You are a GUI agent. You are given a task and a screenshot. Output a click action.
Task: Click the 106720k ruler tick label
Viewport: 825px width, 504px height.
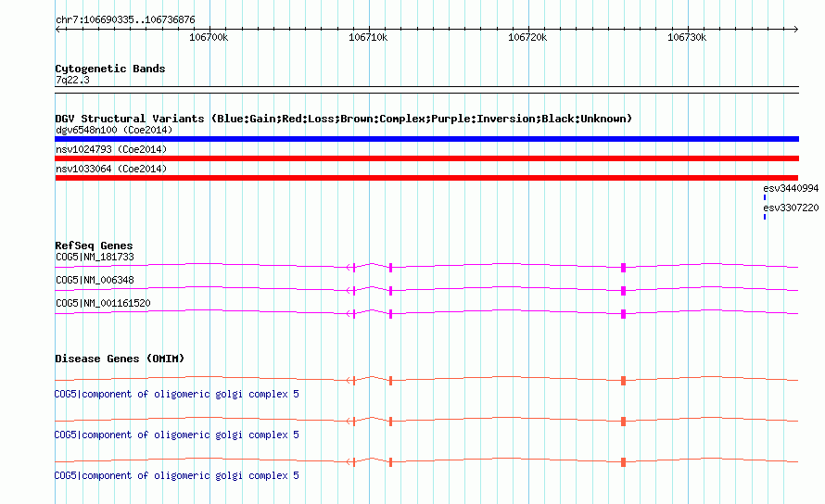click(x=527, y=37)
